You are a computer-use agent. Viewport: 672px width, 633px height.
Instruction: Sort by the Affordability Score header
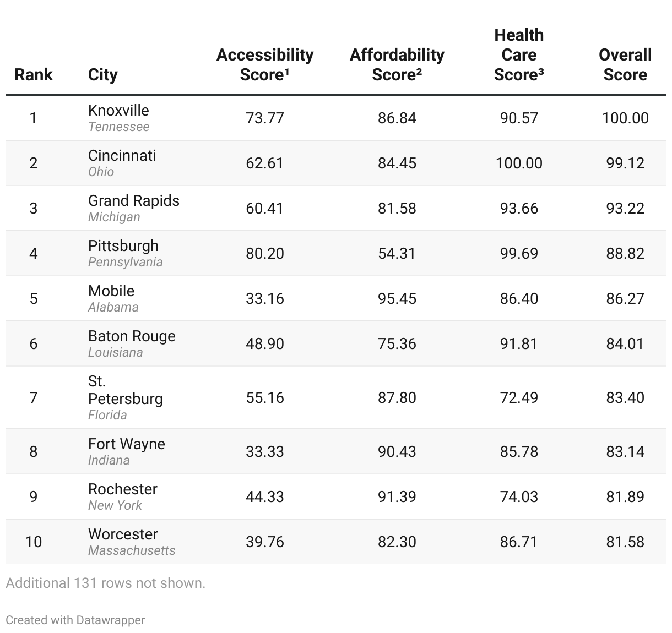pos(397,64)
